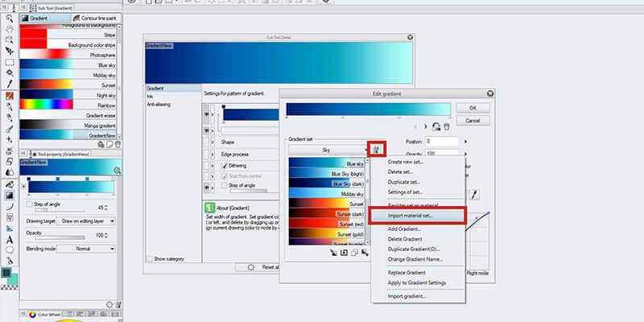Click wrench icon beside Sky gradient set

[377, 150]
